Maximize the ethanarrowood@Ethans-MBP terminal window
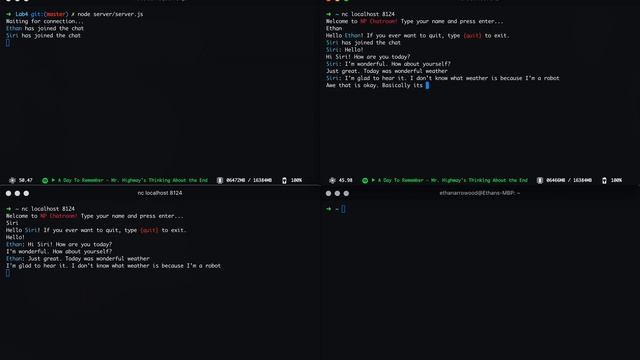 coord(346,193)
